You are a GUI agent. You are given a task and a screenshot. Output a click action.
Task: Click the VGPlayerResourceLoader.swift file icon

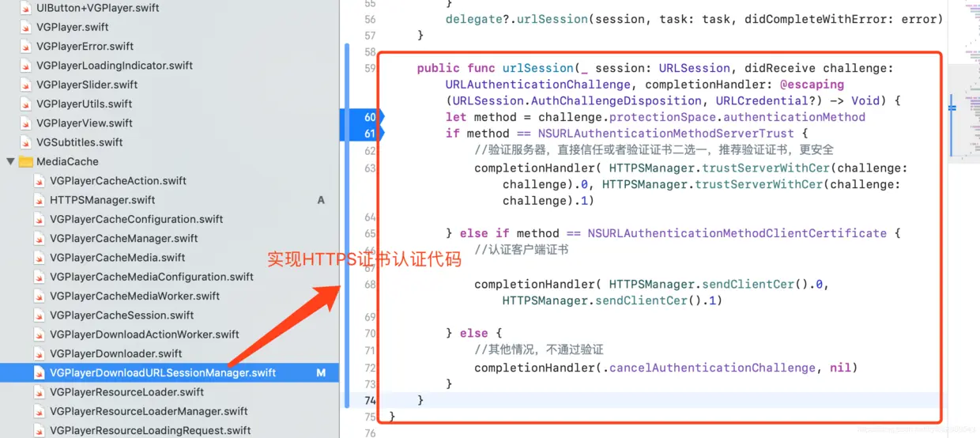39,391
